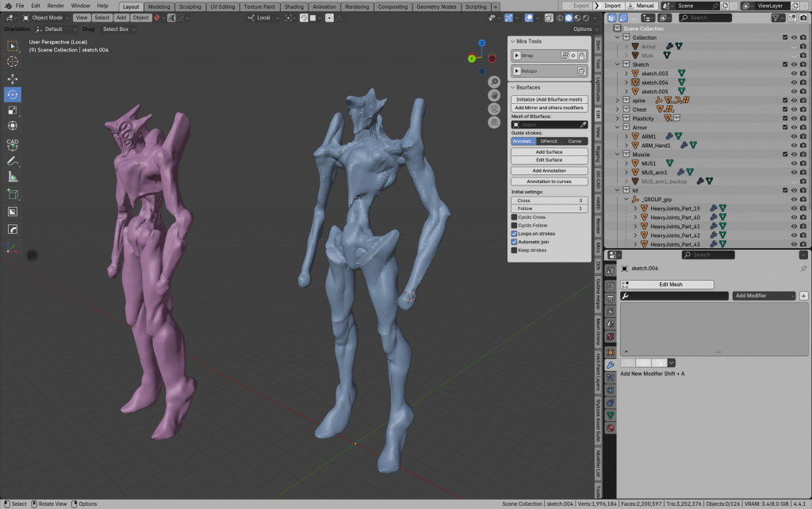The image size is (812, 509).
Task: Open the Object properties tab
Action: click(611, 352)
